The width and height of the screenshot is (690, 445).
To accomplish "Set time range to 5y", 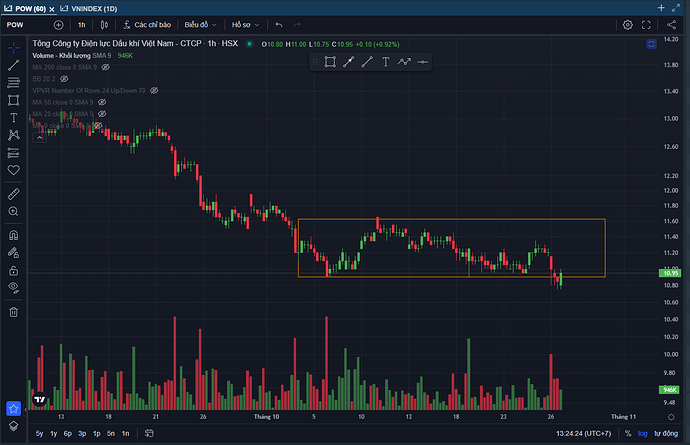I will click(x=39, y=433).
